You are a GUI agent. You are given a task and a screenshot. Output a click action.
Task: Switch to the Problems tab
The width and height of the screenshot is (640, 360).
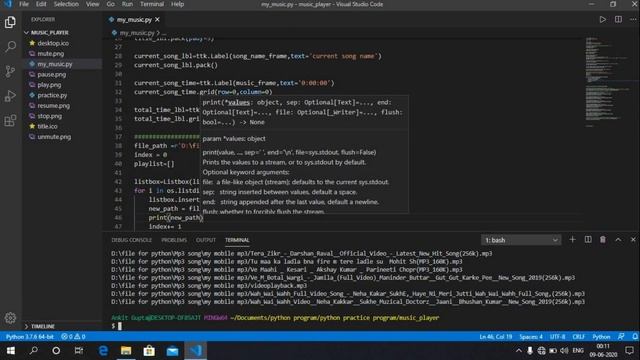click(174, 240)
